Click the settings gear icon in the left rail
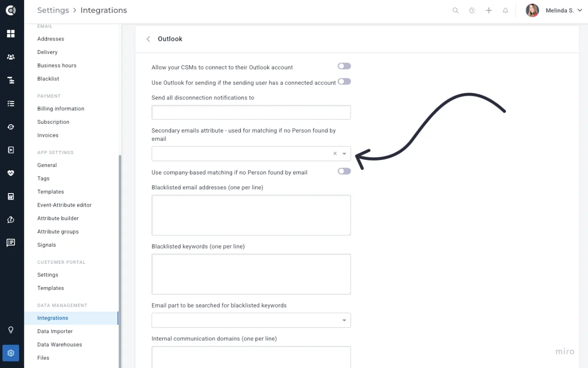This screenshot has height=368, width=588. coord(11,353)
